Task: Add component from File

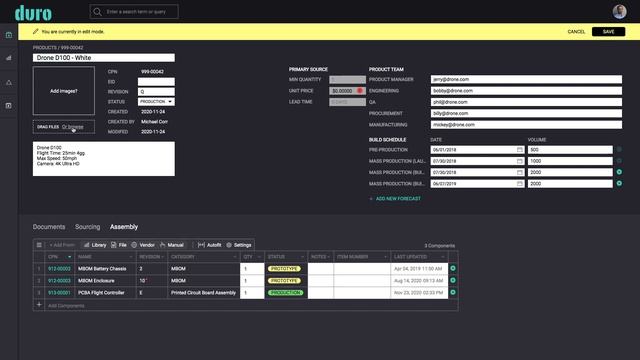Action: (119, 245)
